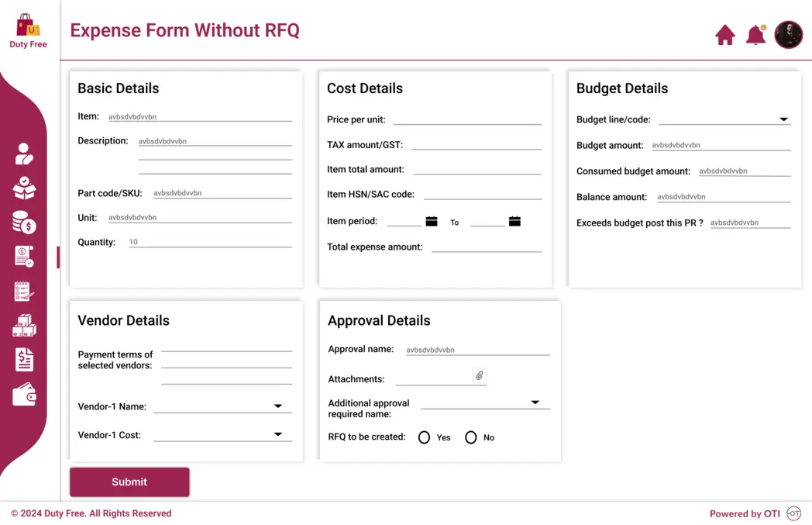Click the Duty Free logo
The width and height of the screenshot is (812, 525).
point(28,31)
